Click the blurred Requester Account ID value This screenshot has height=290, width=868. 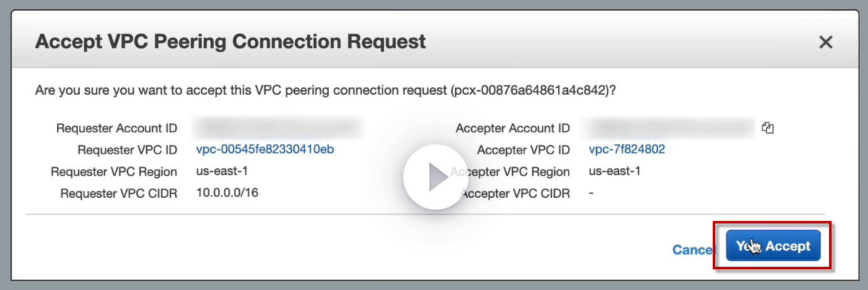pyautogui.click(x=279, y=127)
